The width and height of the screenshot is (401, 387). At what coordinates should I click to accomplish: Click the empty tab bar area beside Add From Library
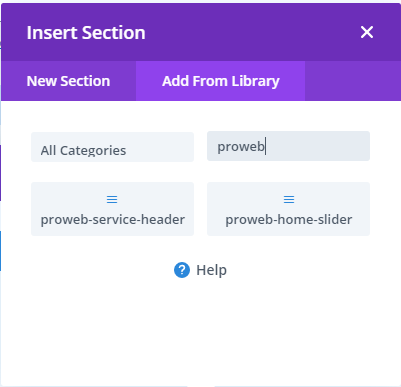pos(353,81)
